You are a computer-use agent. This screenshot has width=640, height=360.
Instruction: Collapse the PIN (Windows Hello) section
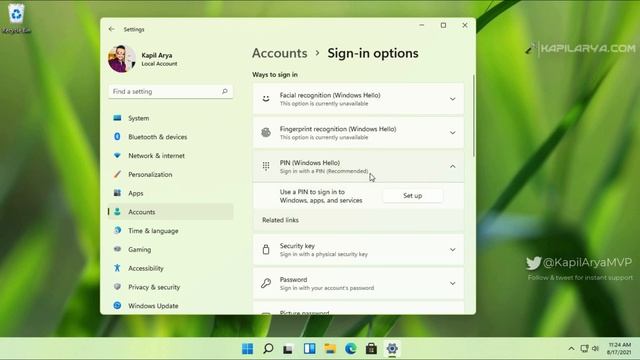click(452, 167)
